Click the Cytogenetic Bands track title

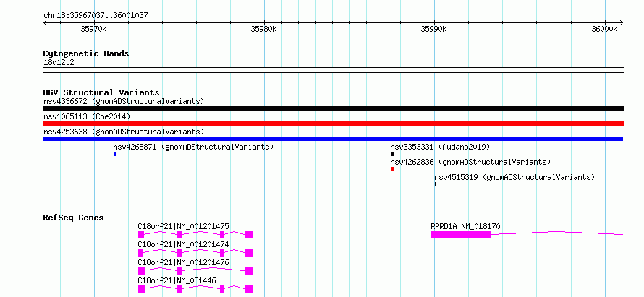(86, 53)
